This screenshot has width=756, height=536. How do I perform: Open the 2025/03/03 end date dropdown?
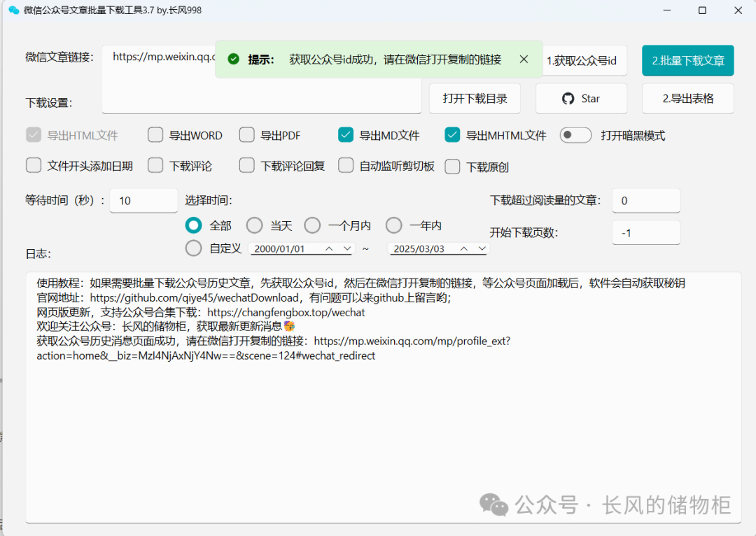(x=482, y=248)
